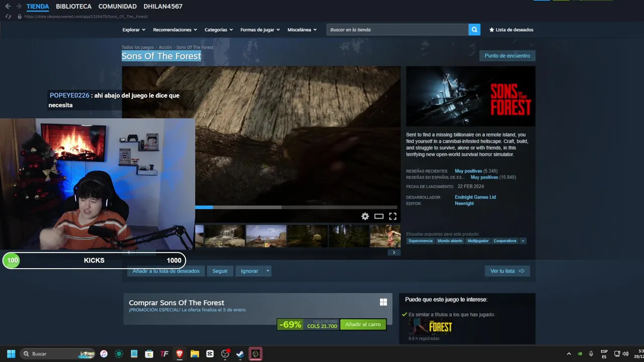This screenshot has width=644, height=362.
Task: Enter video fullscreen mode
Action: [392, 216]
